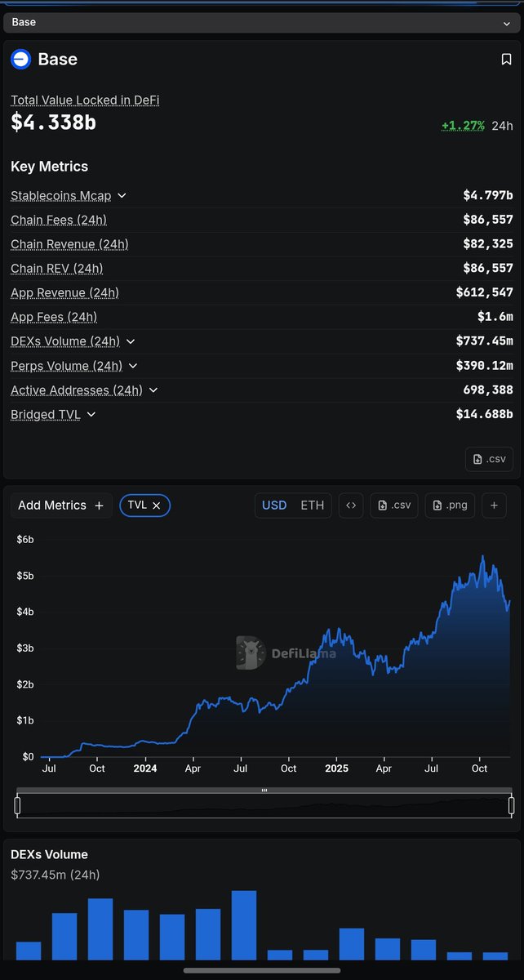Image resolution: width=524 pixels, height=980 pixels.
Task: Click the TVL chart peak near Oct 2025
Action: (482, 558)
